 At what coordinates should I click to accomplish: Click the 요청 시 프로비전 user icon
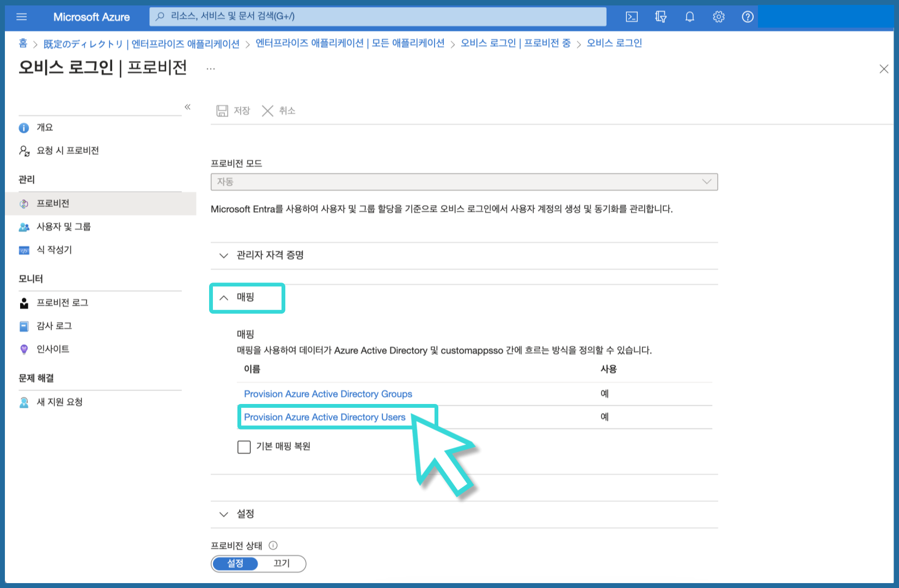point(24,151)
